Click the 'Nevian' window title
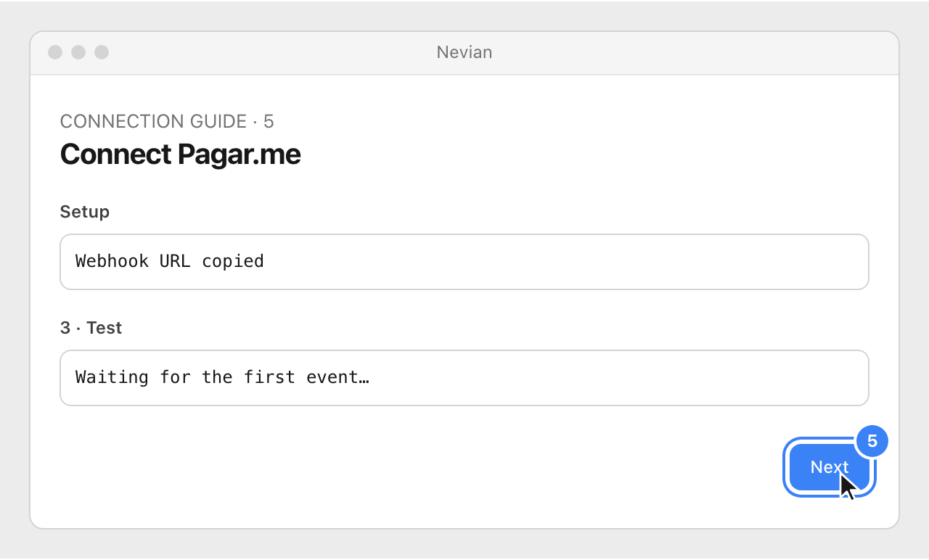Screen dimensions: 929x560 464,52
